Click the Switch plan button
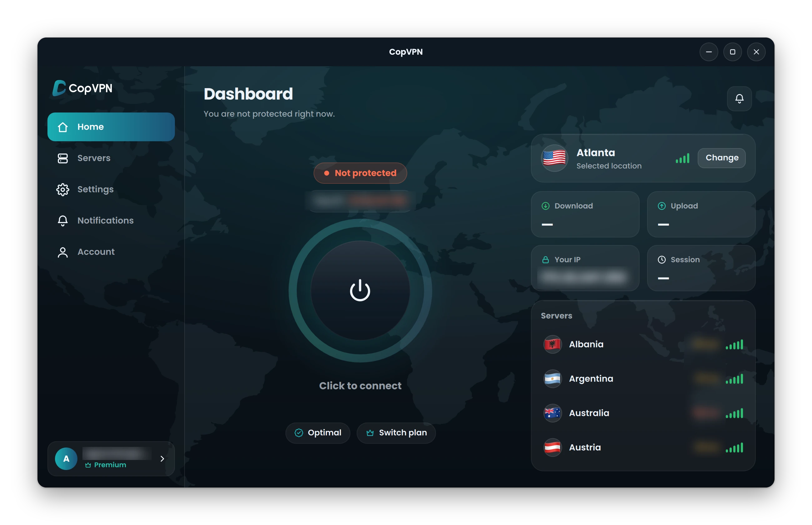Image resolution: width=812 pixels, height=525 pixels. (396, 432)
